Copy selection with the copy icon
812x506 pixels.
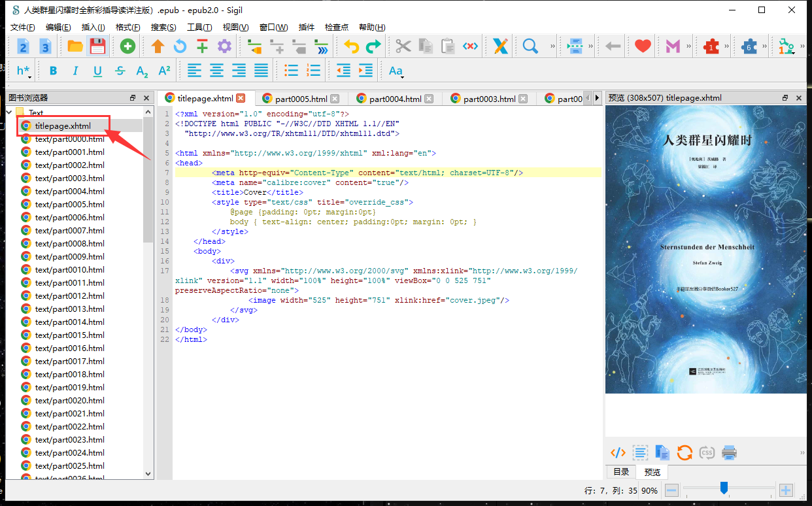[x=426, y=46]
